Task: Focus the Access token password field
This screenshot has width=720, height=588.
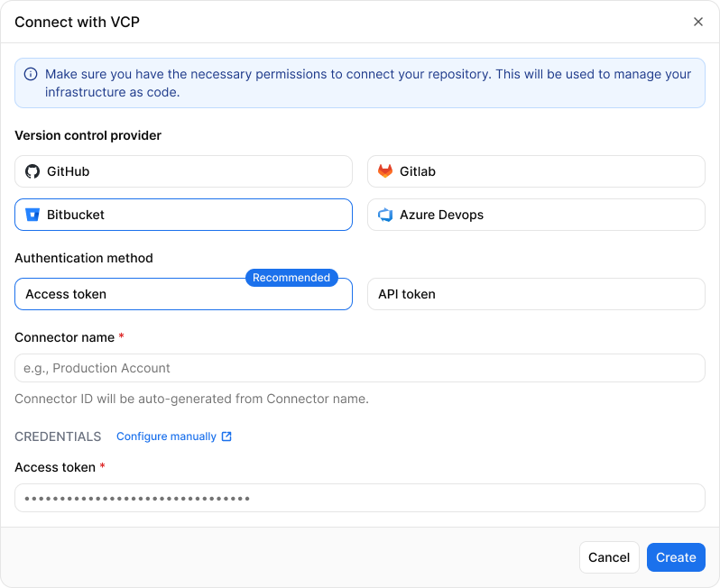Action: point(360,498)
